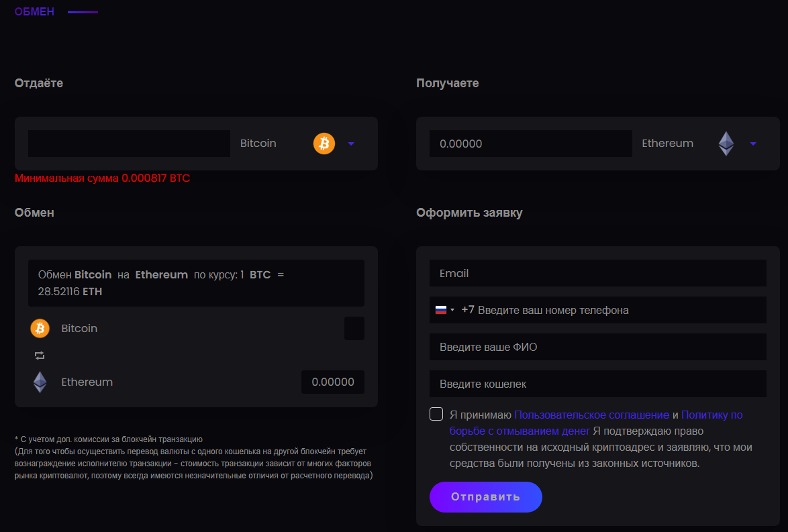This screenshot has height=532, width=788.
Task: Click the Введите кошелек wallet field
Action: [x=597, y=384]
